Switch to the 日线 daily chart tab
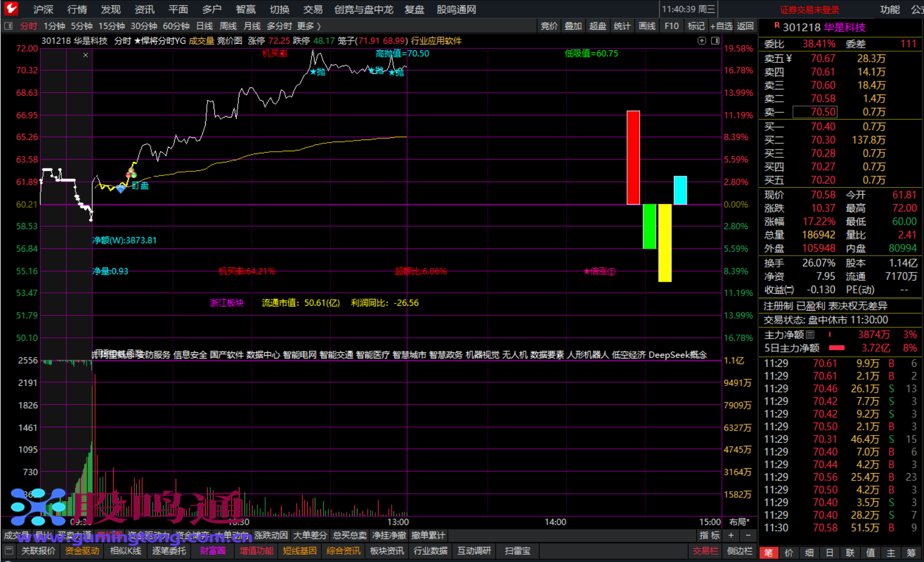Image resolution: width=924 pixels, height=562 pixels. (205, 26)
